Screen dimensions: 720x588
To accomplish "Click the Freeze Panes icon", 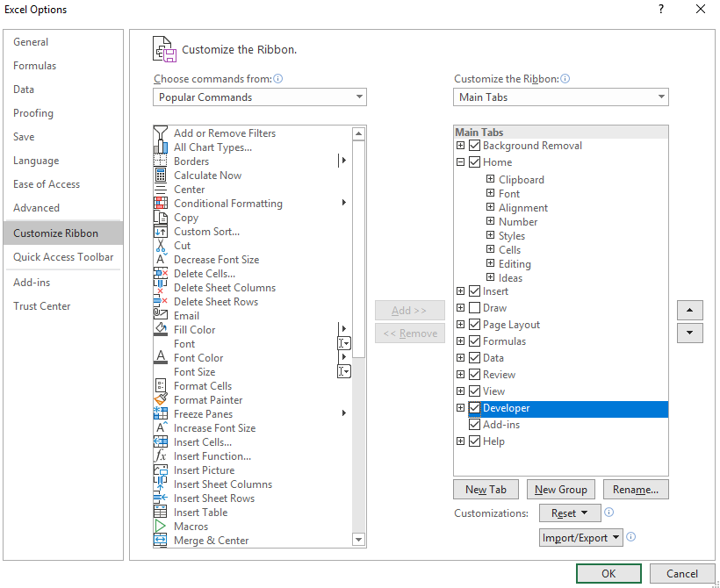I will click(x=161, y=414).
